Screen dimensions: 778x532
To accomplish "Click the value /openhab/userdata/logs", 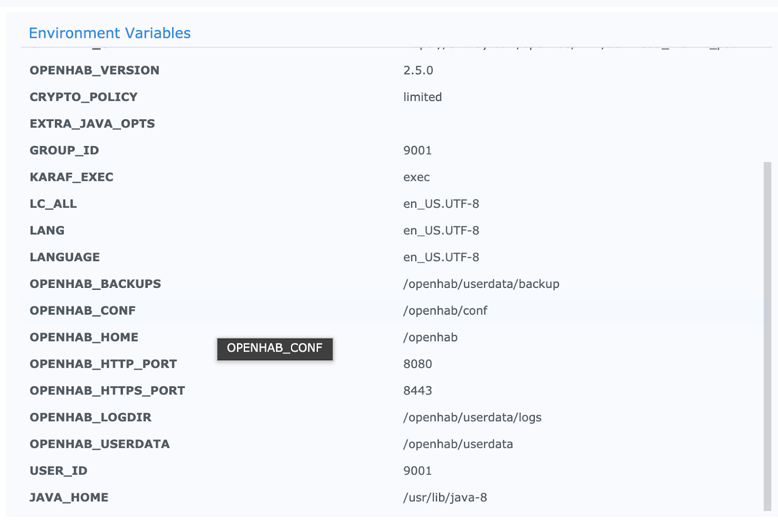I will (x=472, y=418).
